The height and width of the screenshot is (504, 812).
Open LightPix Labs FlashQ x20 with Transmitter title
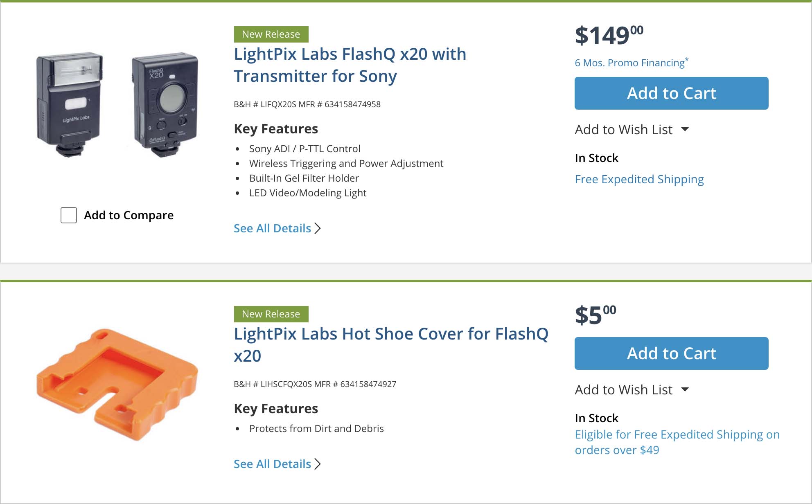coord(350,65)
